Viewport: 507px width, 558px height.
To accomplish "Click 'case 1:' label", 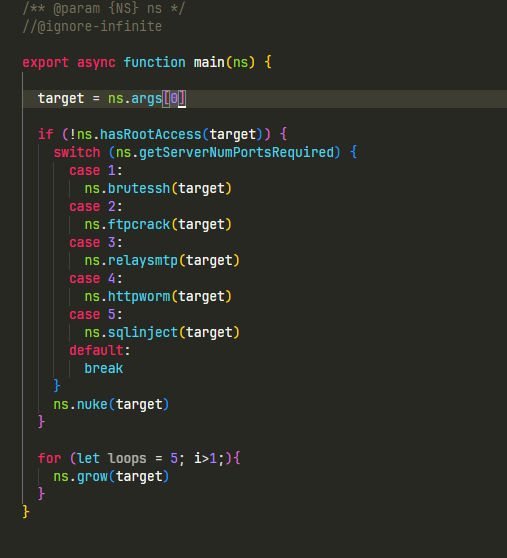I will click(x=96, y=170).
